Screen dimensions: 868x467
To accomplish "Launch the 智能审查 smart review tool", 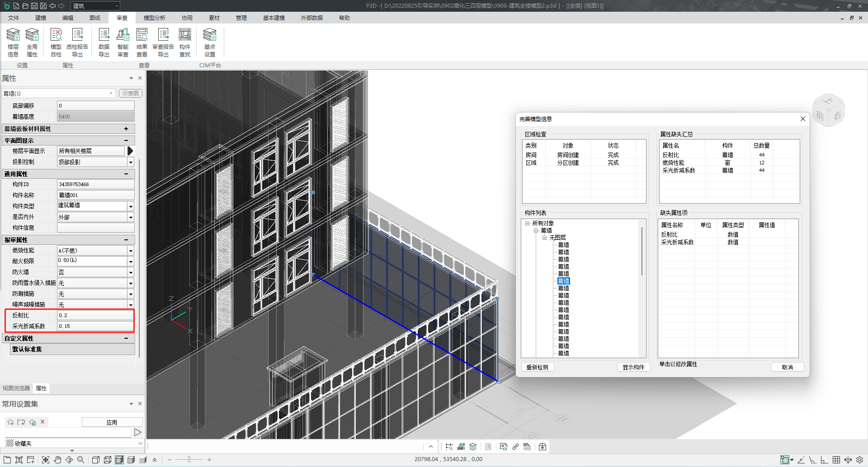I will pyautogui.click(x=123, y=42).
